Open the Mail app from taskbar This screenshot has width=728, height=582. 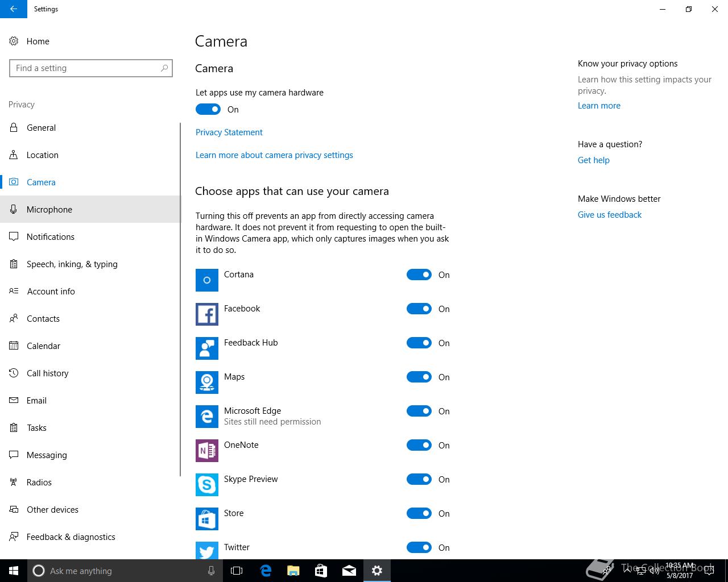pyautogui.click(x=349, y=571)
